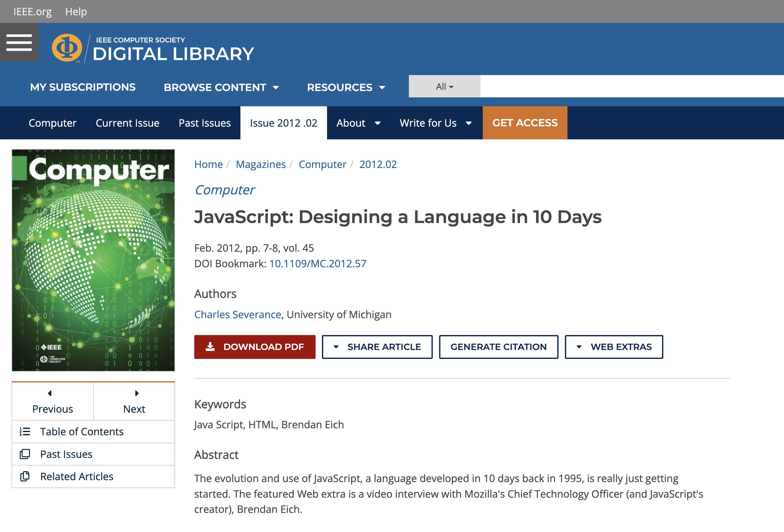Click in the search input field
Image resolution: width=784 pixels, height=532 pixels.
(631, 87)
